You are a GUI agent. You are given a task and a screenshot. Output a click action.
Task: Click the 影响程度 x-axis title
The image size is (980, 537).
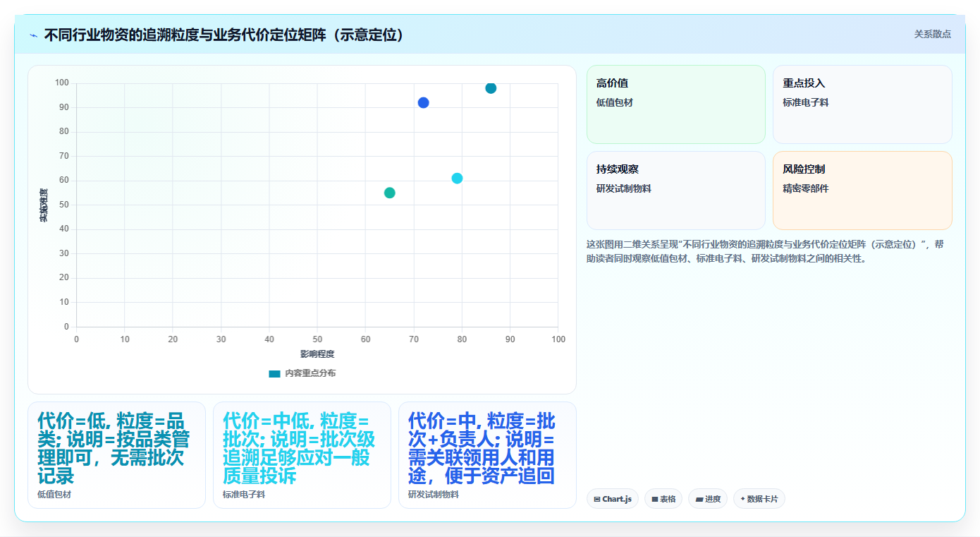click(x=317, y=354)
